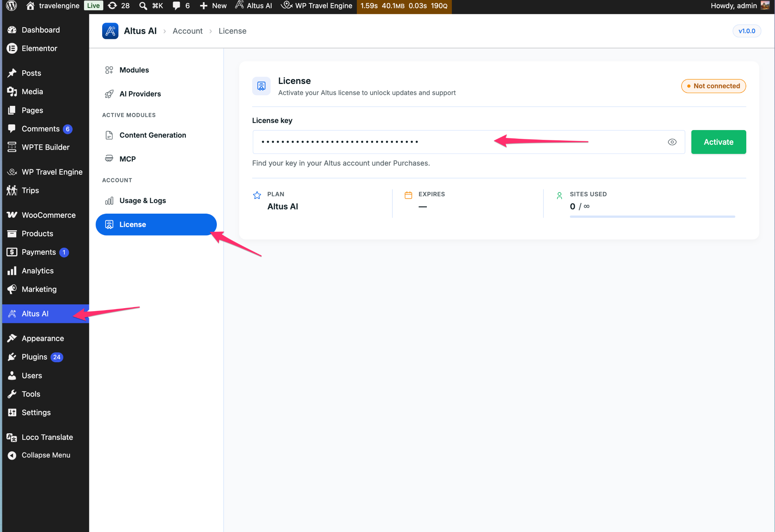Open Altus AI in the left sidebar

coord(45,314)
